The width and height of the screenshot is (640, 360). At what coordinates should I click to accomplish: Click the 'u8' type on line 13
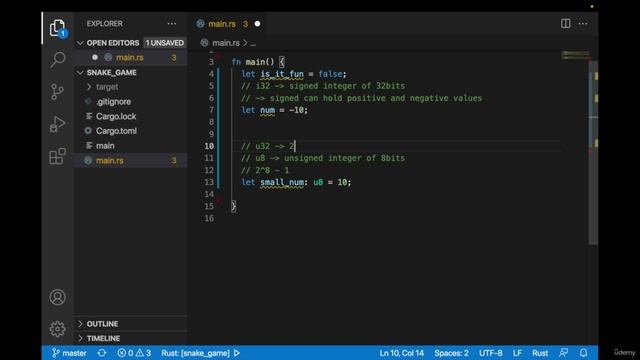pos(318,182)
